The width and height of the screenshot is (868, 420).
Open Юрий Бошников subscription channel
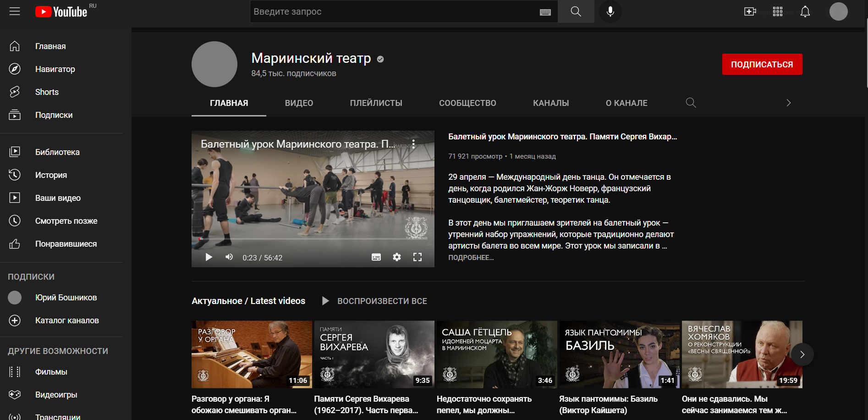[61, 298]
